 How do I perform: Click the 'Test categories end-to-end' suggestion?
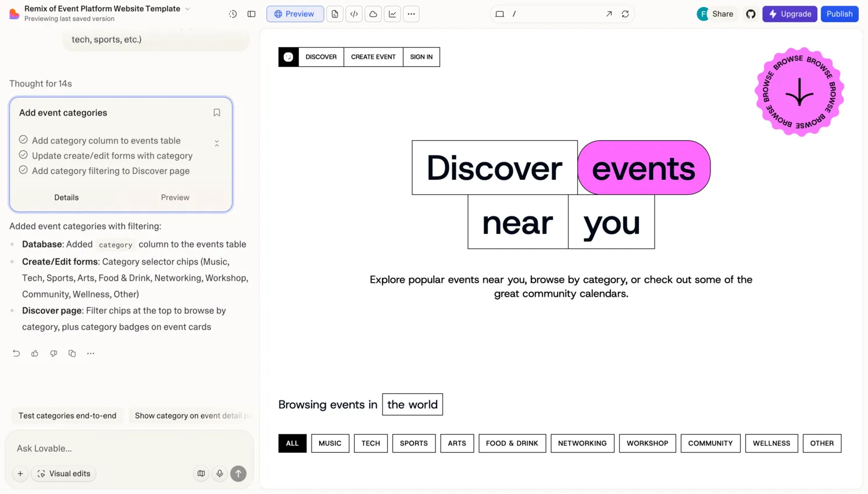(x=67, y=415)
